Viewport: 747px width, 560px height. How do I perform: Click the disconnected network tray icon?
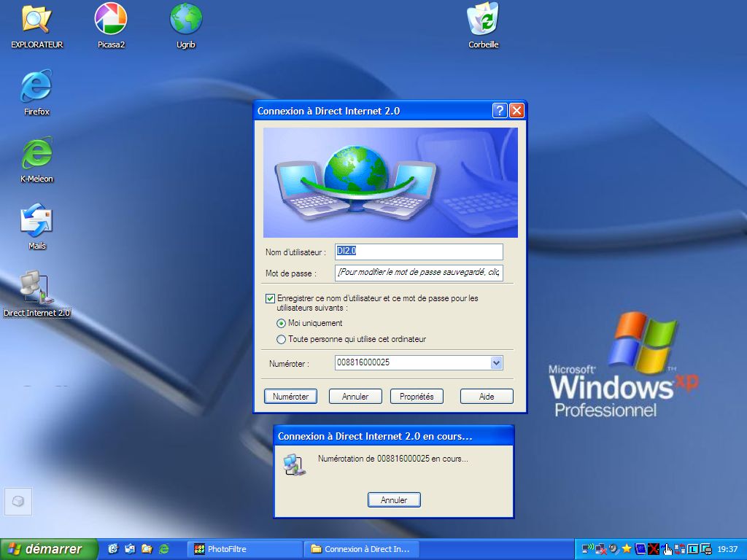tap(600, 550)
